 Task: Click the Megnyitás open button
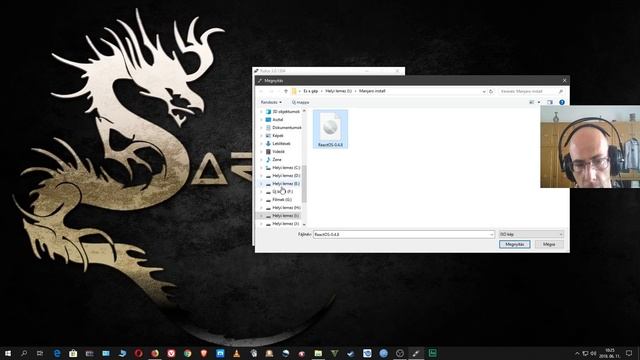(515, 244)
